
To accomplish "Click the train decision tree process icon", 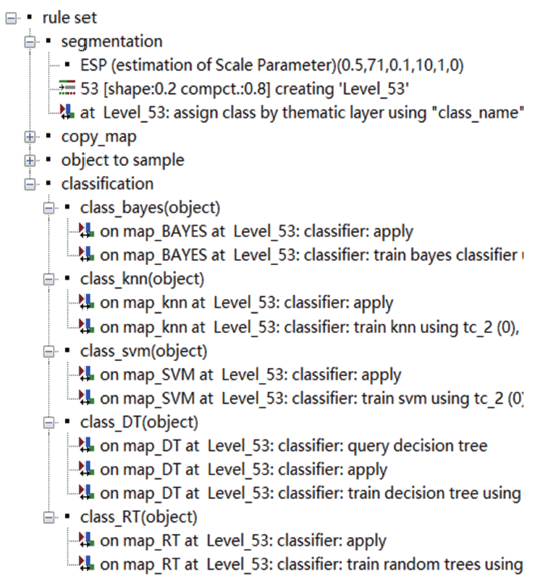I will (x=86, y=492).
